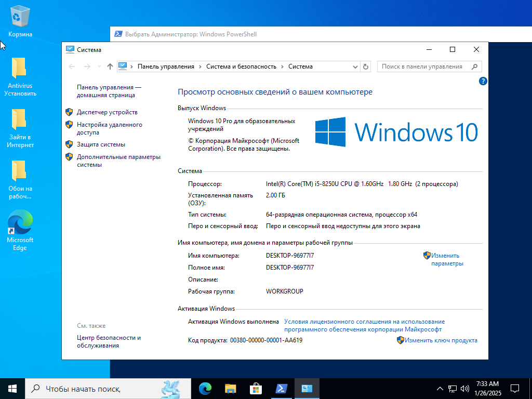Viewport: 532px width, 399px height.
Task: Select the Зайти в Интернет folder icon
Action: click(x=20, y=128)
